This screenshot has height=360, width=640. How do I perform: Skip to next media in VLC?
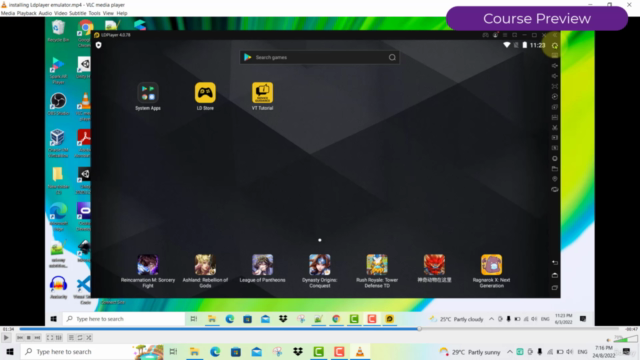pyautogui.click(x=37, y=338)
